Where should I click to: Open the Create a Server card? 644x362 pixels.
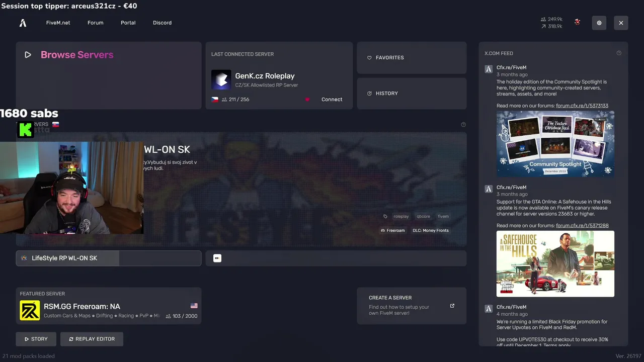click(x=412, y=306)
